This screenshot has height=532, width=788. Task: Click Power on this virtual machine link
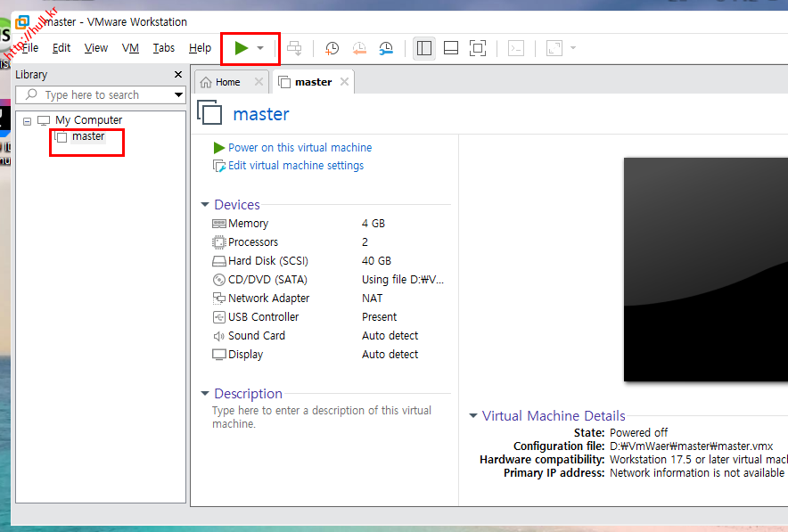[300, 148]
